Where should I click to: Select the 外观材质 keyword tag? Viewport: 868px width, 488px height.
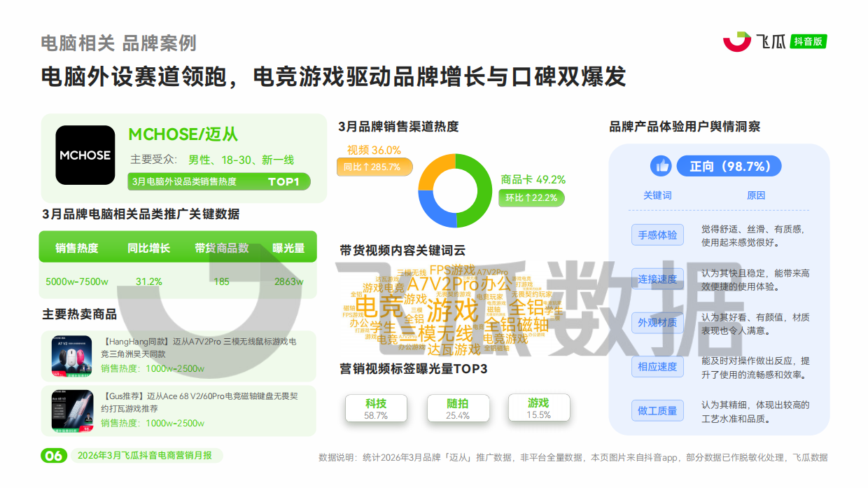click(x=657, y=323)
